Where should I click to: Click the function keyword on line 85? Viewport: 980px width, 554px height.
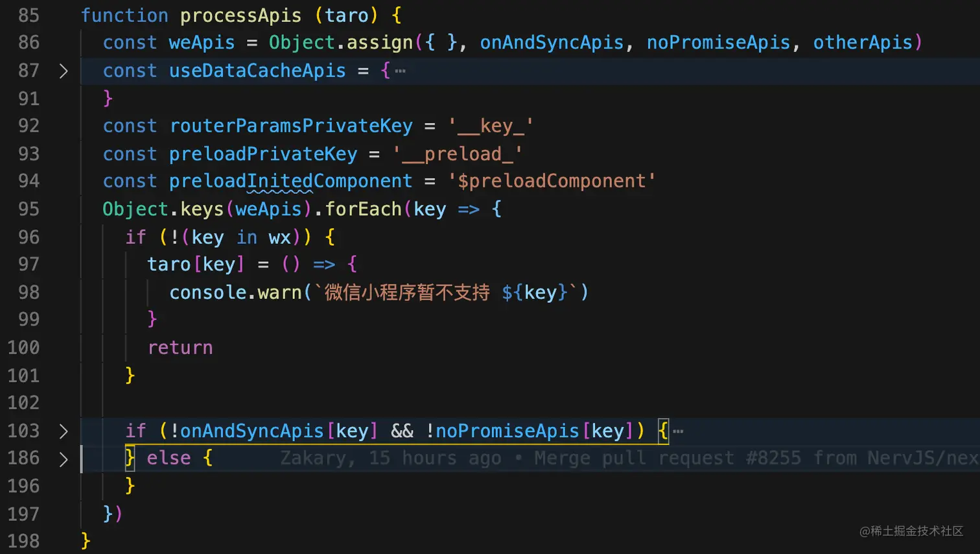(x=124, y=16)
